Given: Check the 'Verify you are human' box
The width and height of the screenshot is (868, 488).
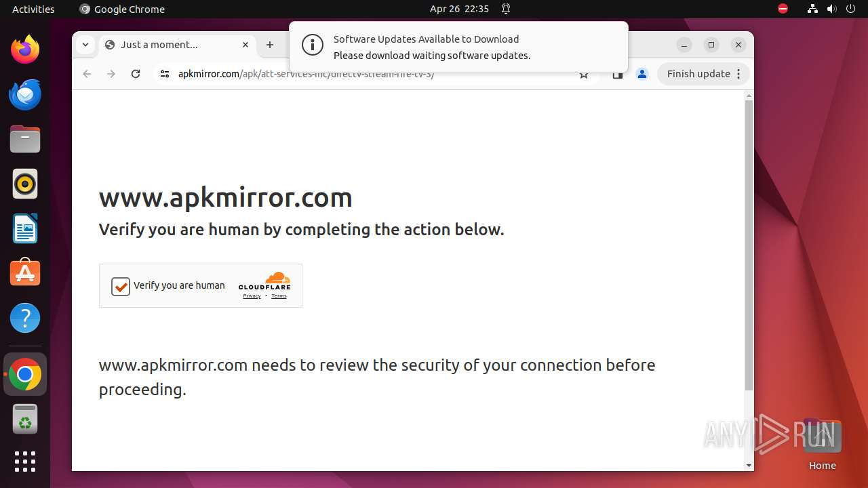Looking at the screenshot, I should [x=121, y=287].
